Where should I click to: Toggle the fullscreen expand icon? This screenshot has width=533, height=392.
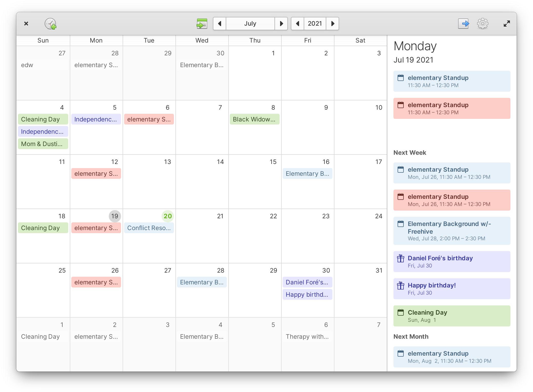pyautogui.click(x=507, y=24)
